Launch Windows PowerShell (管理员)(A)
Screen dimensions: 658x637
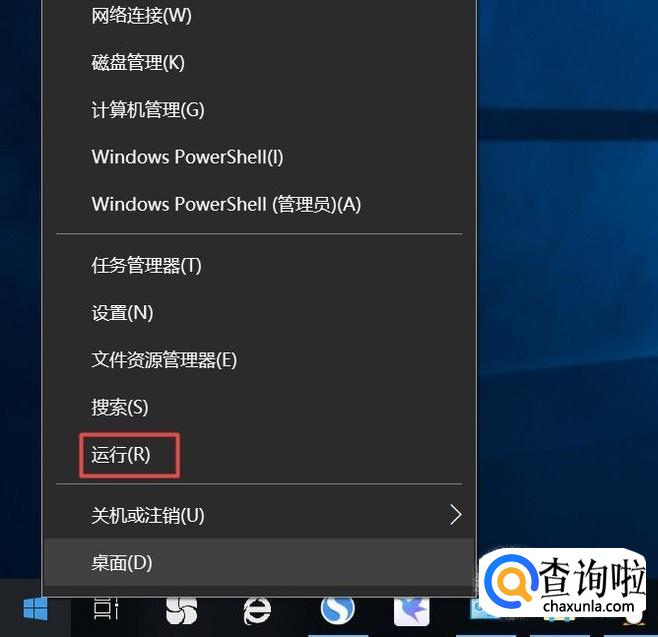260,204
